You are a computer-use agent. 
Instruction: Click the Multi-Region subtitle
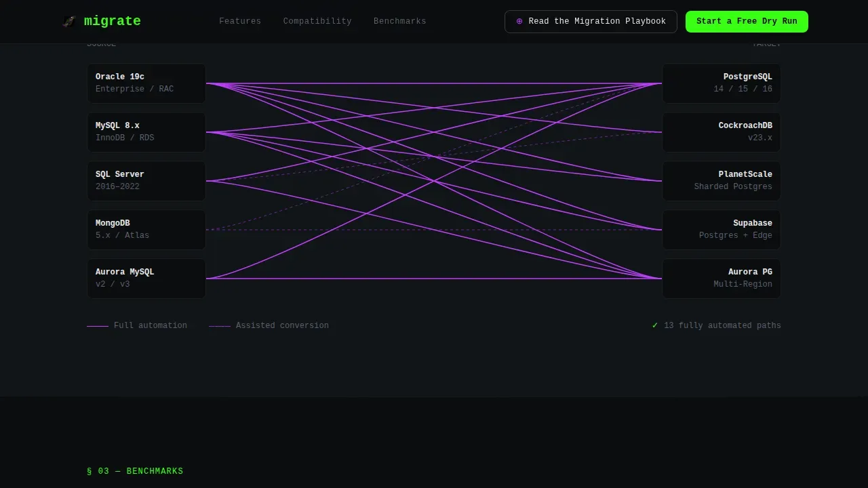pyautogui.click(x=743, y=284)
